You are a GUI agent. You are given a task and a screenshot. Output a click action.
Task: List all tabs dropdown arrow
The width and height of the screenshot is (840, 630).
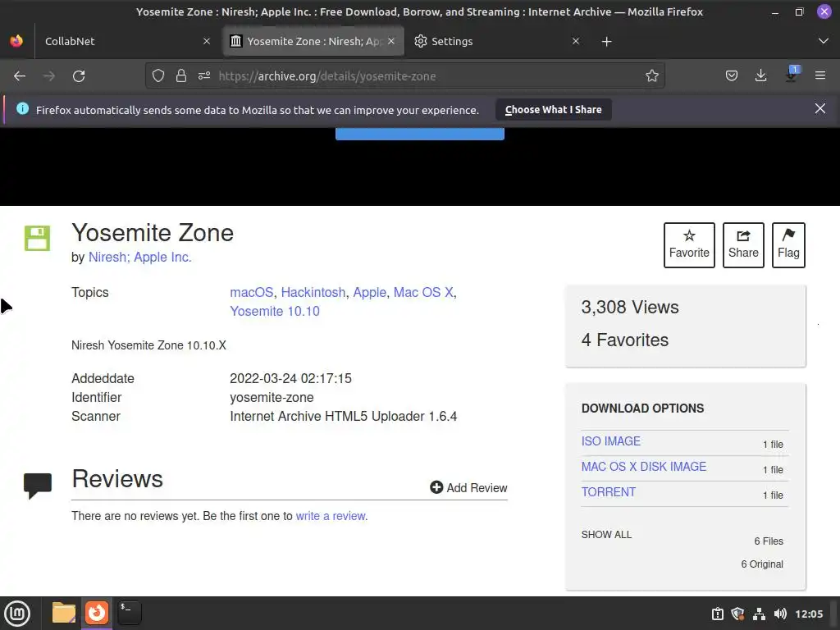click(x=824, y=41)
